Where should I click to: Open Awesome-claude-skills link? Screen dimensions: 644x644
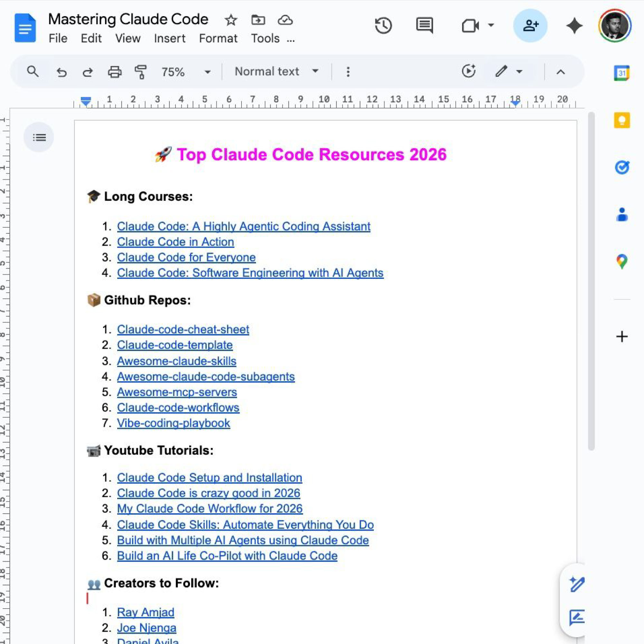pos(177,361)
